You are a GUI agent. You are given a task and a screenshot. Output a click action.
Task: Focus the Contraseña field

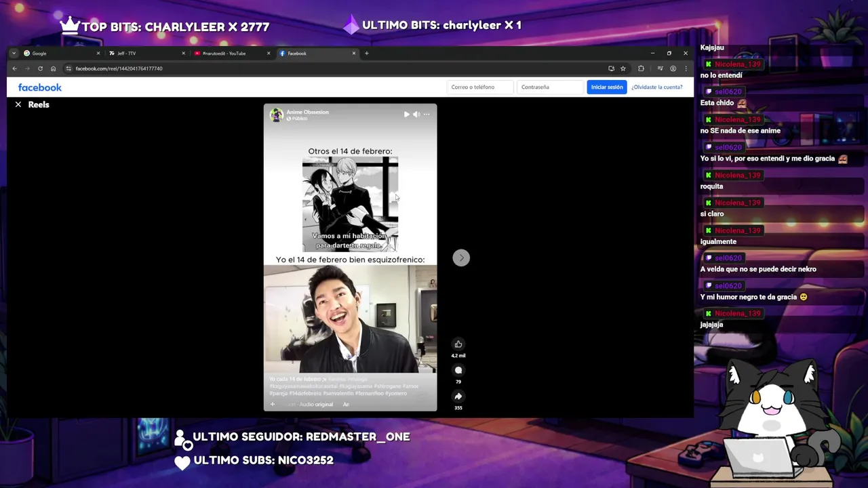550,87
